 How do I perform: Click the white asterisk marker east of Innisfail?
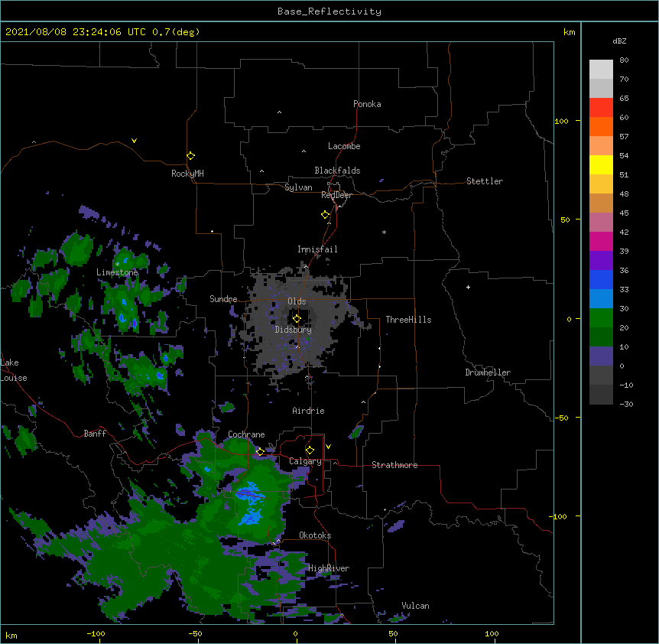pyautogui.click(x=384, y=232)
